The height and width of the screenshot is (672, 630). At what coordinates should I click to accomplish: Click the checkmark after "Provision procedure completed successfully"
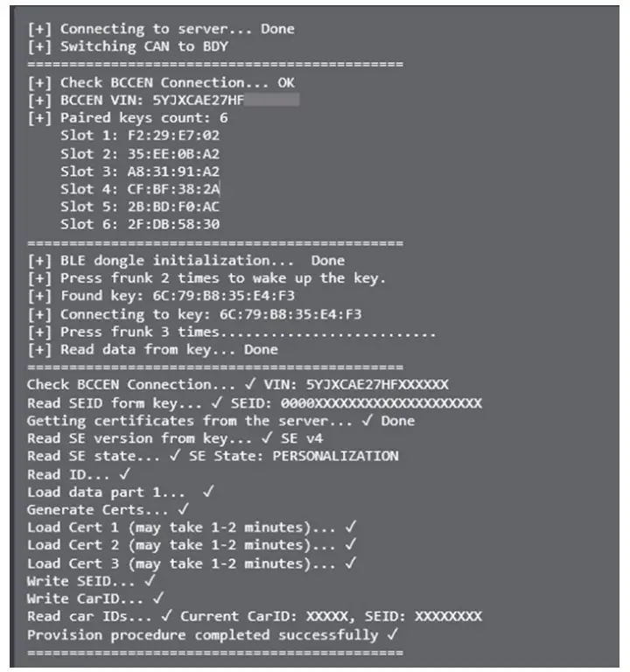tap(393, 634)
